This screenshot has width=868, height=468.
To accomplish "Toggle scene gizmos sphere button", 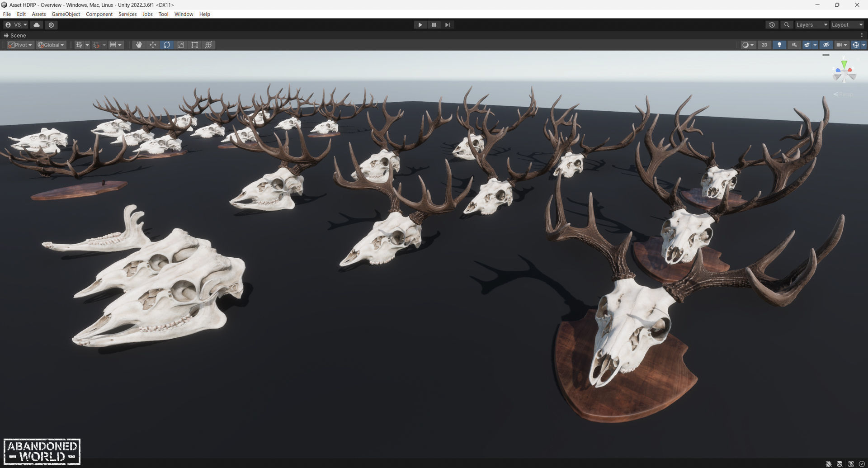I will [x=855, y=45].
